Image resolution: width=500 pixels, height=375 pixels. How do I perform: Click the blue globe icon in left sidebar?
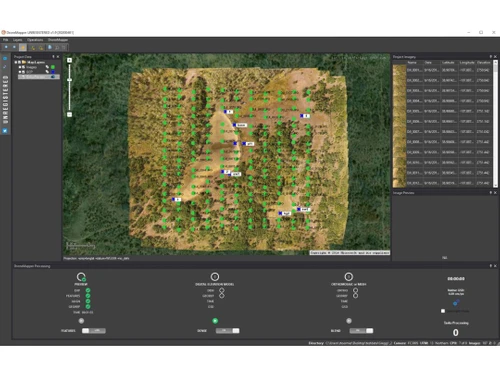point(5,58)
